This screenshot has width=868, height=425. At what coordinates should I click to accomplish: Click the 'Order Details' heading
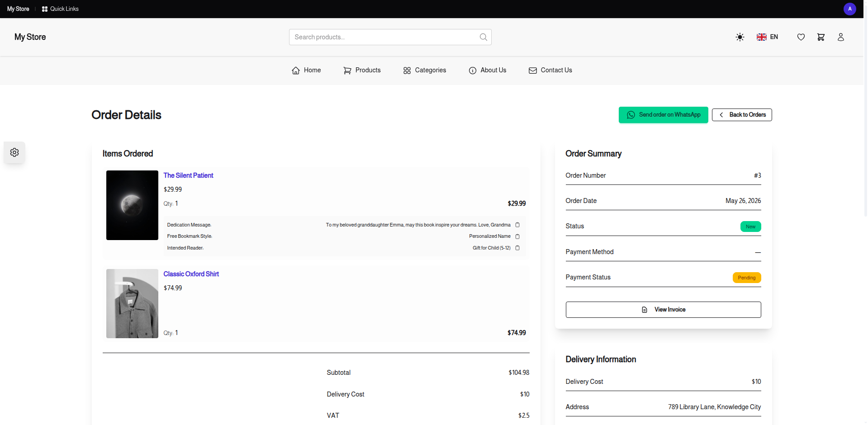(x=126, y=115)
